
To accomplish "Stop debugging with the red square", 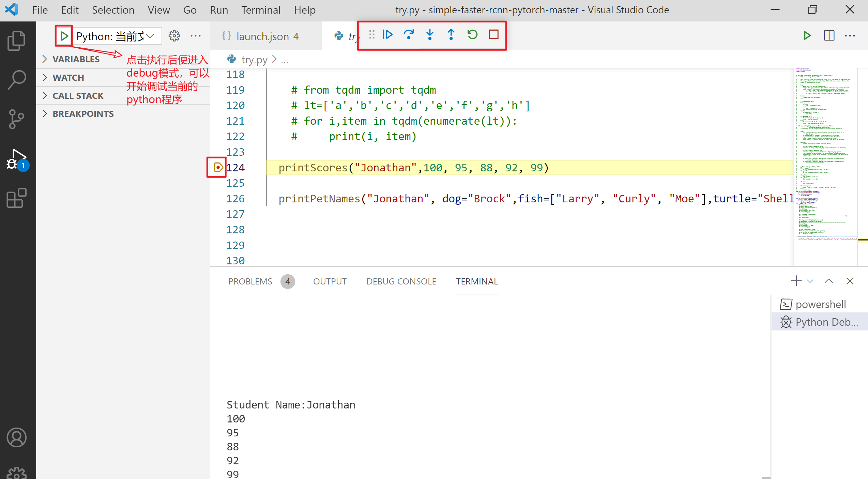I will coord(493,35).
